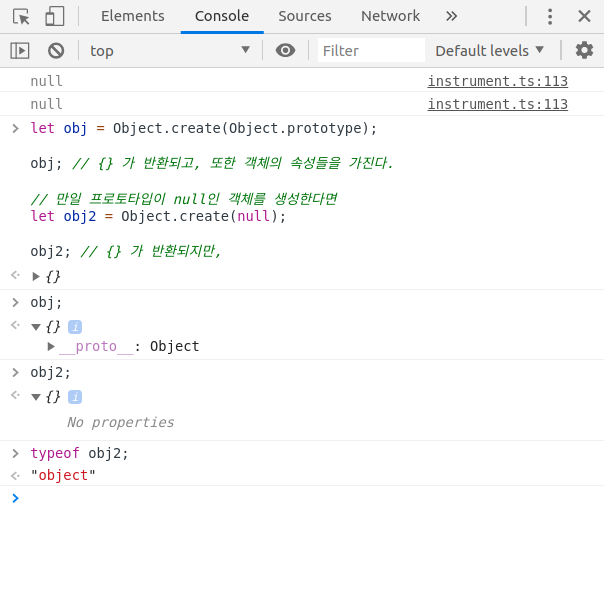Open the top context dropdown
This screenshot has width=604, height=609.
point(169,51)
